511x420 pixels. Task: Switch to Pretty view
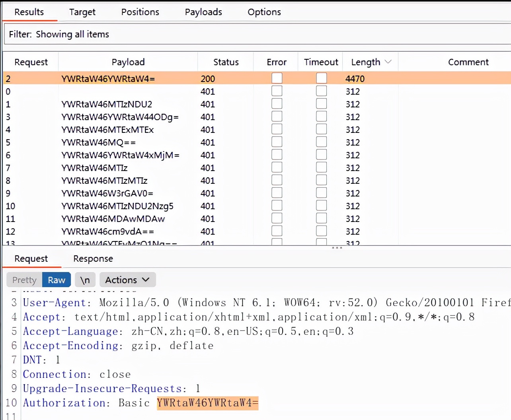click(24, 280)
